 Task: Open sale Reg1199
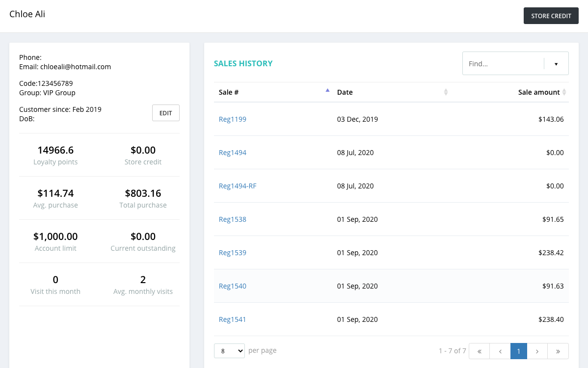click(233, 119)
